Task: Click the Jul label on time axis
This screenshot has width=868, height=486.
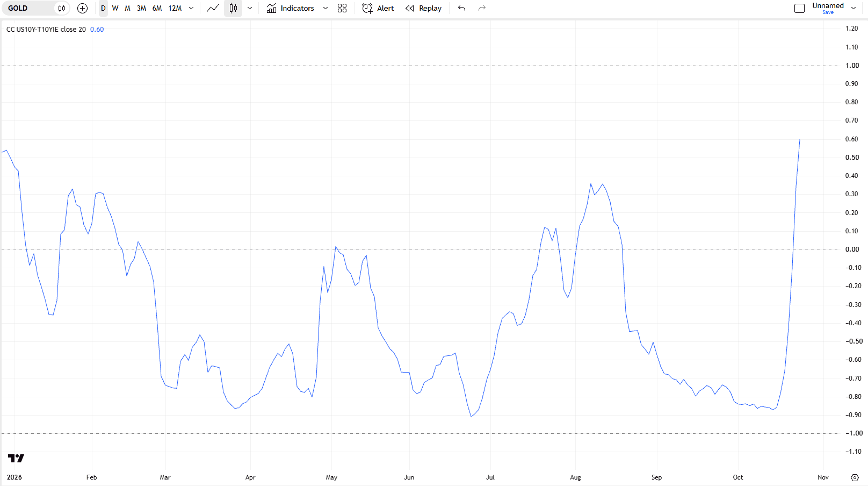Action: 490,477
